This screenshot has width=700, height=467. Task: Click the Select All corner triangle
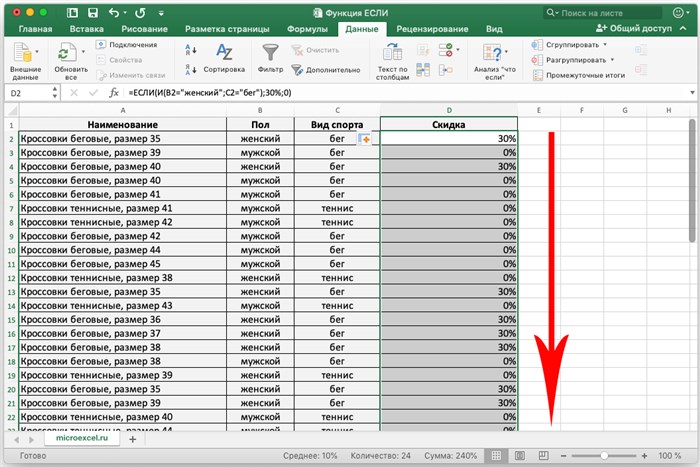pyautogui.click(x=12, y=110)
